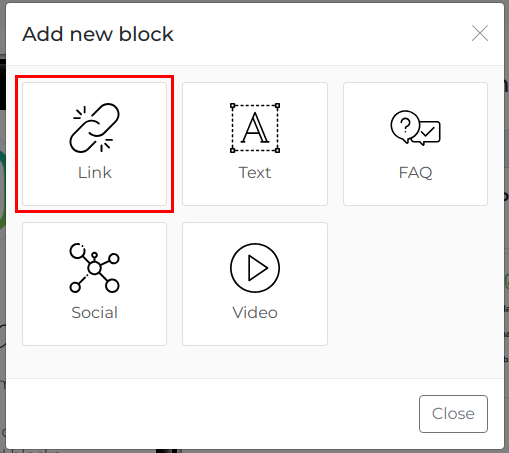The height and width of the screenshot is (453, 509).
Task: Choose the letter A Text block icon
Action: coord(255,128)
